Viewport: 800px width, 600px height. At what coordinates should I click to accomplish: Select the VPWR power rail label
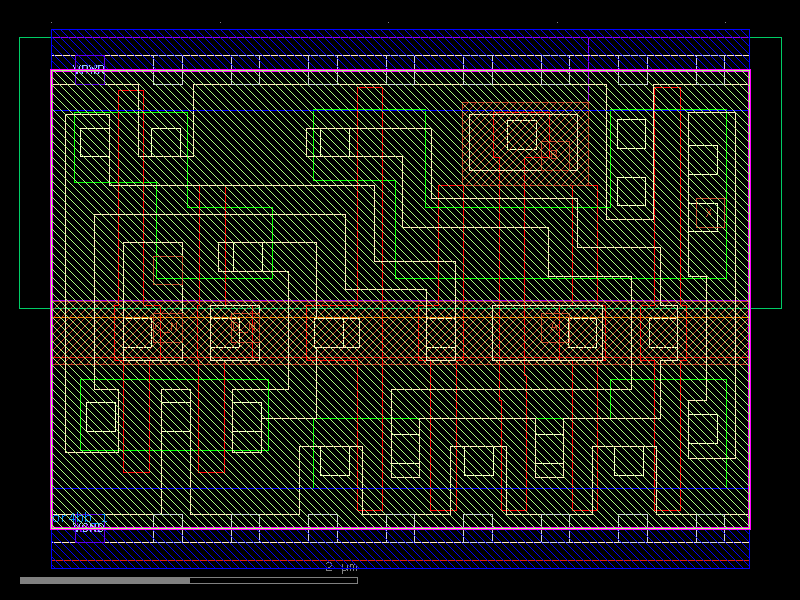click(x=88, y=68)
